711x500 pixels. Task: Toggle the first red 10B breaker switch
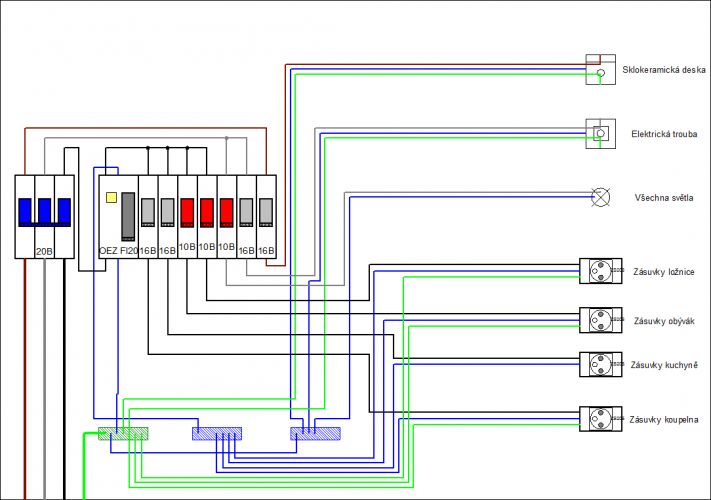[x=187, y=212]
